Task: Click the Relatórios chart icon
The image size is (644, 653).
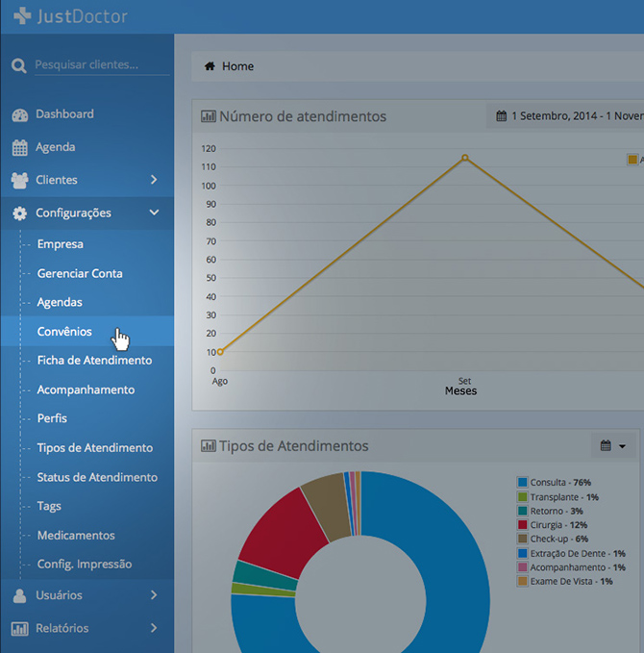Action: click(19, 628)
